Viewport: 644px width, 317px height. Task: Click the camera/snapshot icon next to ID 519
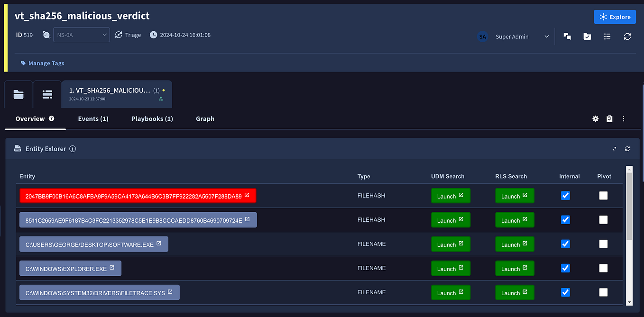(x=46, y=35)
